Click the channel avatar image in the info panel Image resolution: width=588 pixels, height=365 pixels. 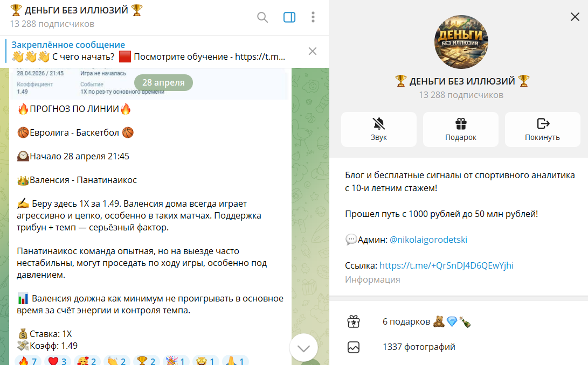point(461,41)
